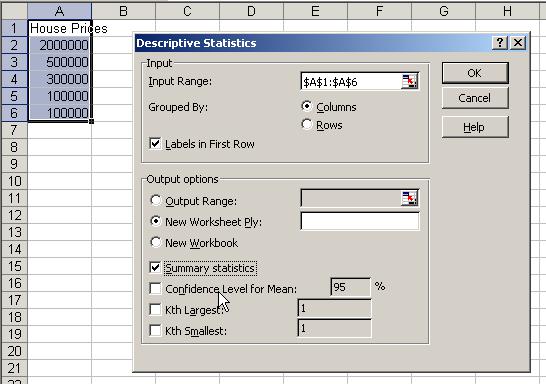Toggle the Summary statistics checkbox
Viewport: 546px width, 384px height.
155,268
